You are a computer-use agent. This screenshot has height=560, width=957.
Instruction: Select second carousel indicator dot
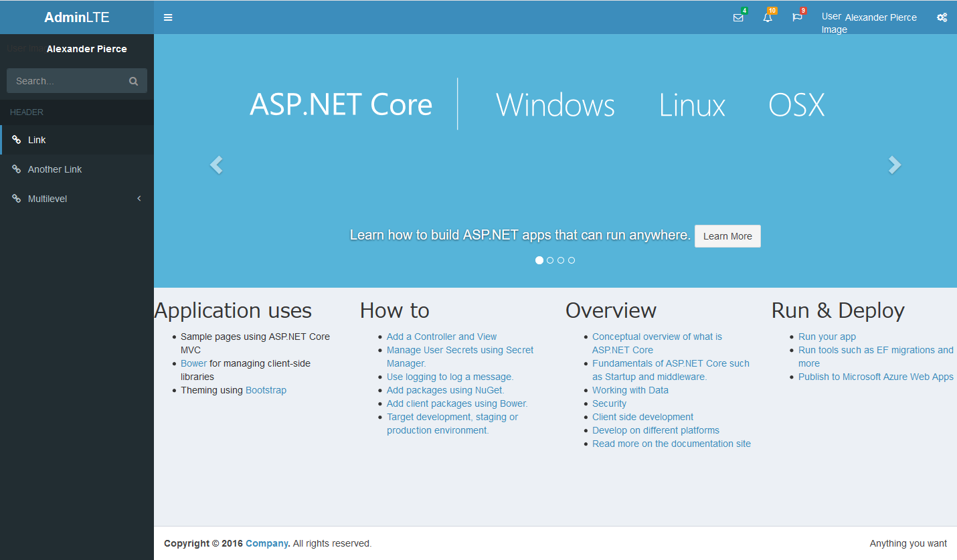point(550,260)
